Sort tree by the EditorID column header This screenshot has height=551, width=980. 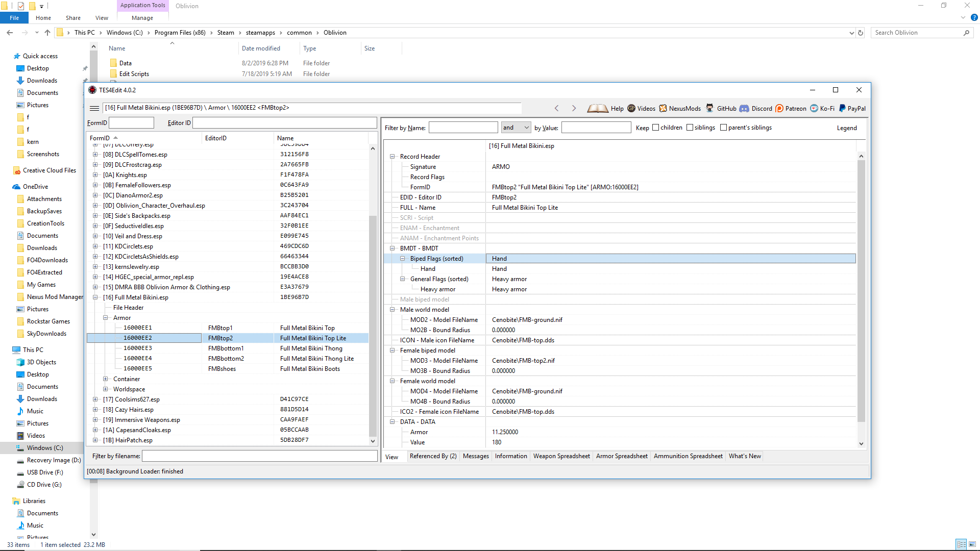(238, 138)
